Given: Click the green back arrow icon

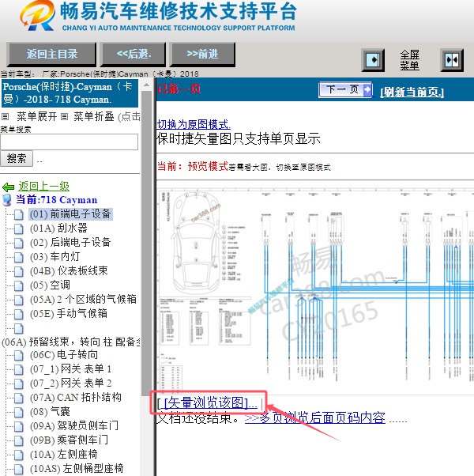Looking at the screenshot, I should tap(8, 187).
